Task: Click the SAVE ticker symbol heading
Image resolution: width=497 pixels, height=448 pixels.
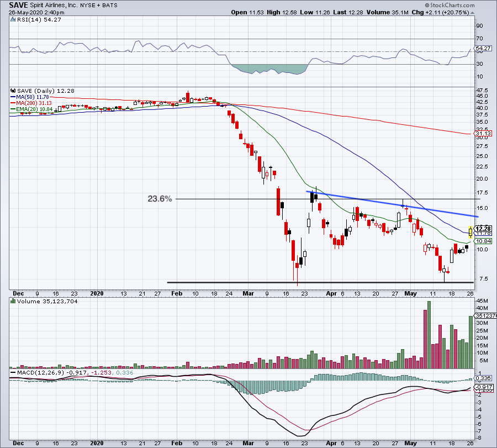Action: [19, 5]
